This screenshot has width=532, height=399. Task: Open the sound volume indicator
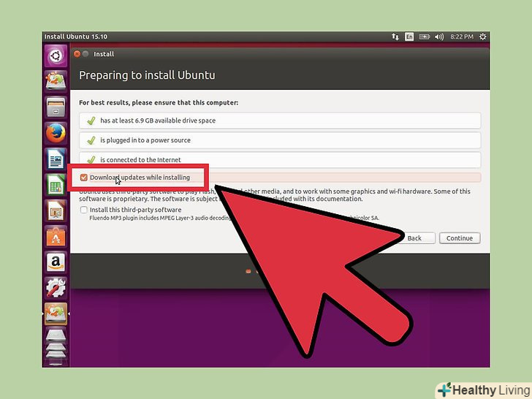[439, 37]
